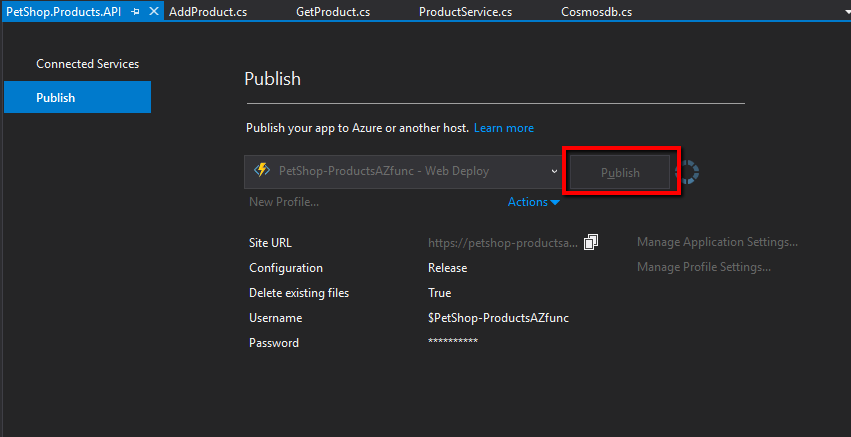Click the 'Publish your app to Azure' text
Screen dimensions: 851x437
point(357,128)
